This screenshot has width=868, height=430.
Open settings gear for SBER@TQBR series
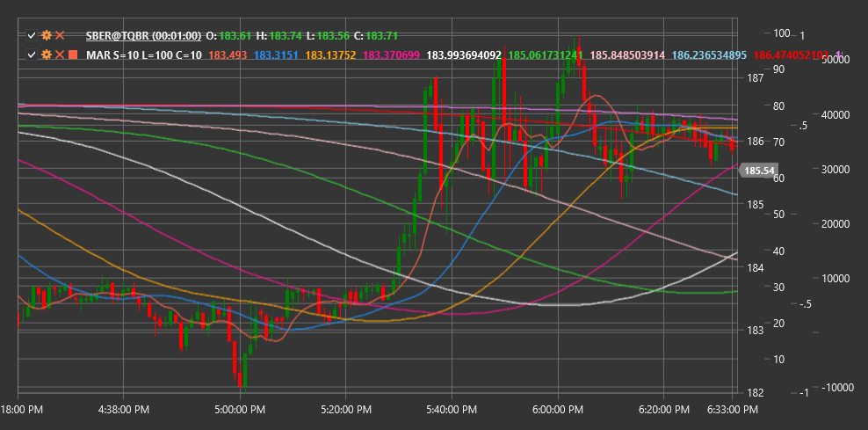pyautogui.click(x=47, y=35)
